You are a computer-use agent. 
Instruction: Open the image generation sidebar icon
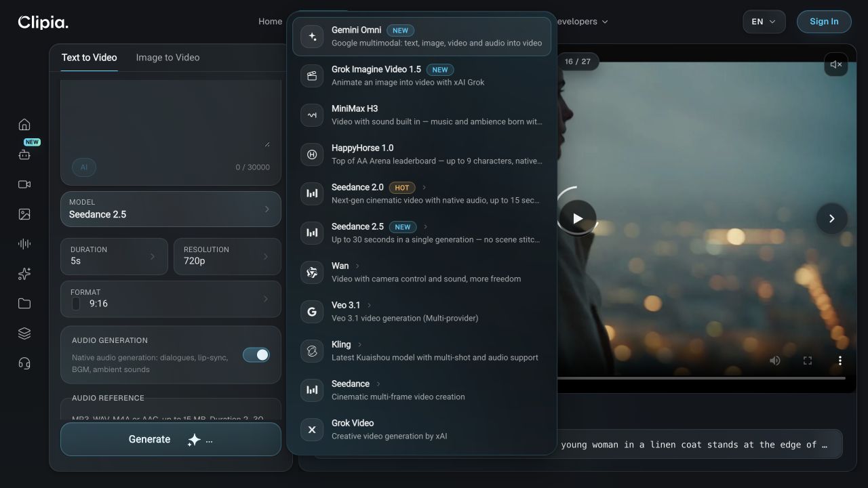[x=24, y=214]
